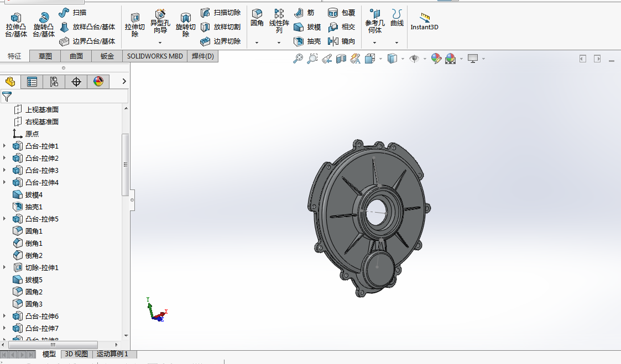Switch to the 焊件(D) weldments tab
Image resolution: width=621 pixels, height=364 pixels.
click(x=203, y=56)
